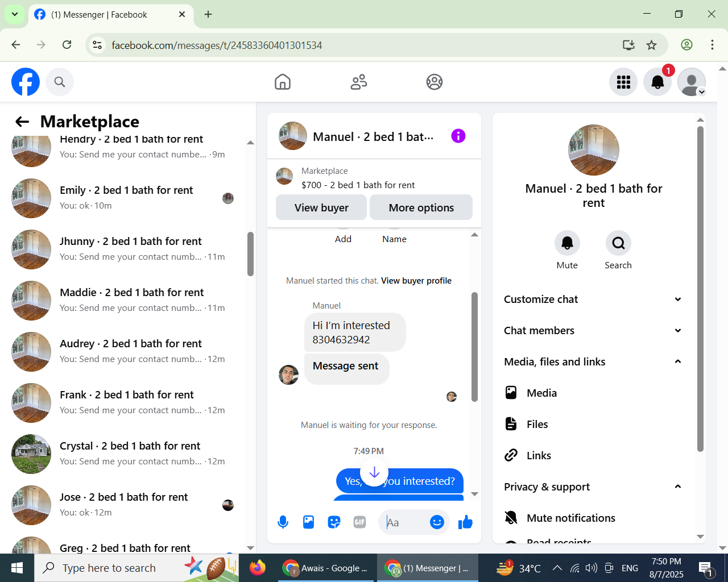The width and height of the screenshot is (728, 582).
Task: Search in conversation using magnifier icon
Action: tap(618, 243)
